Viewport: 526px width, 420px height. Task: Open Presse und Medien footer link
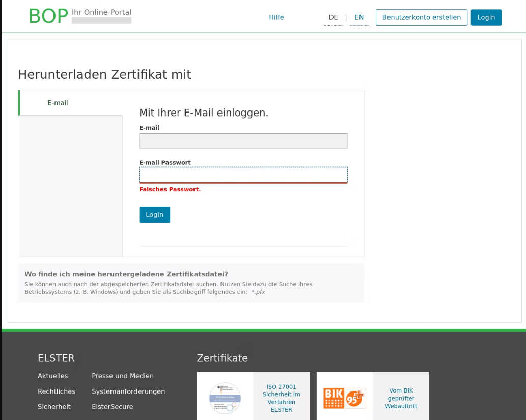tap(122, 376)
